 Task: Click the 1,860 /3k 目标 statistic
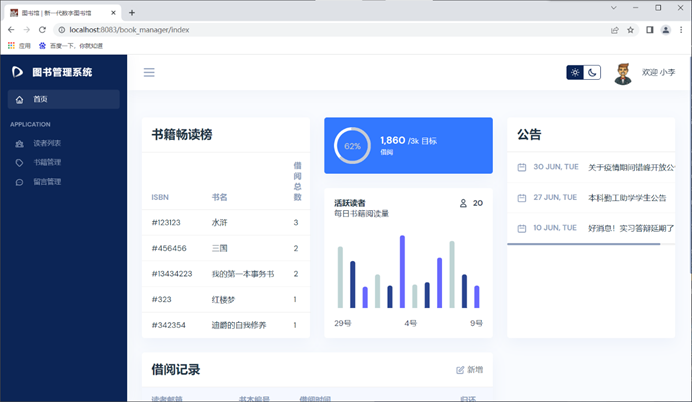[408, 141]
